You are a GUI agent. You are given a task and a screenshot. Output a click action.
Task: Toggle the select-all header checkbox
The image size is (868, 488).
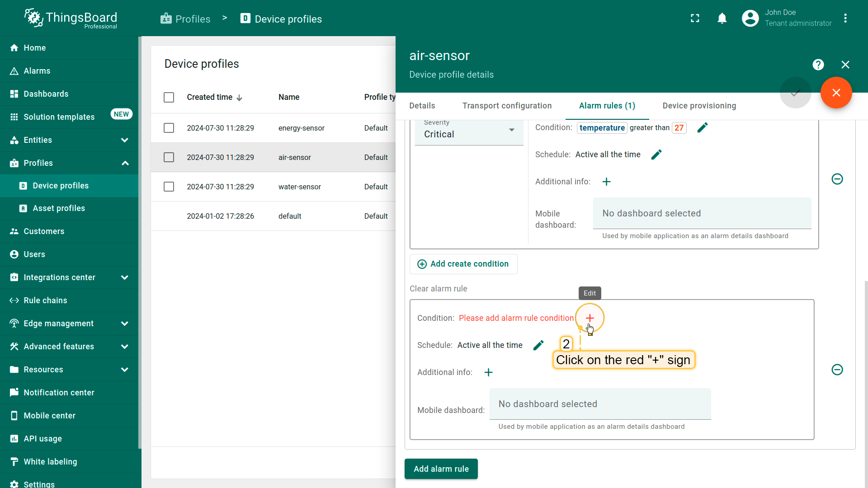click(169, 97)
